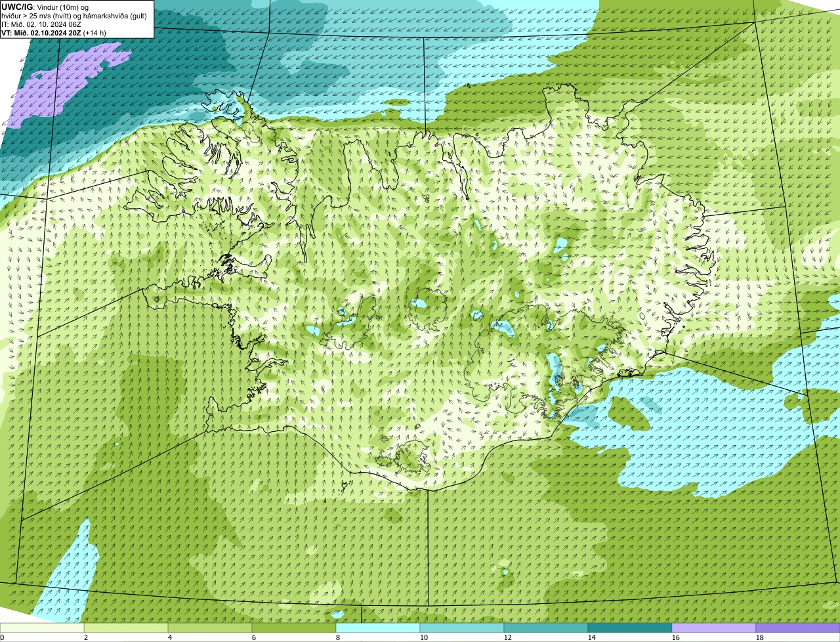Click the purple legend swatch above 18 m/s

click(x=798, y=628)
